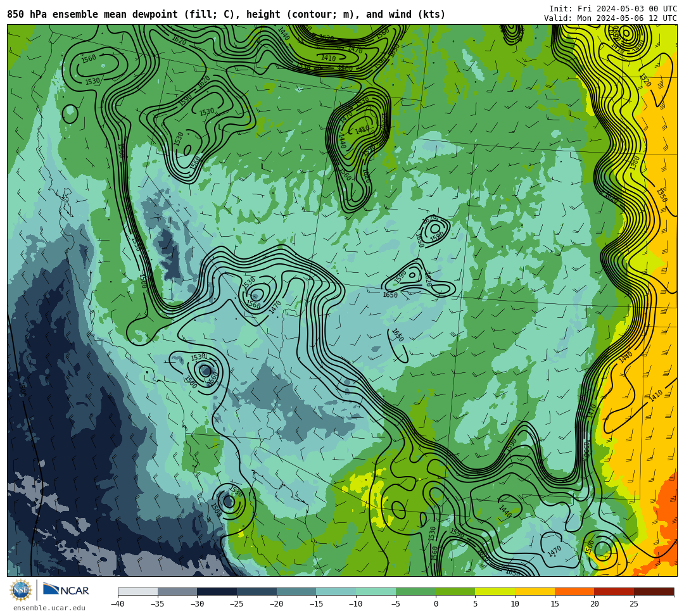Viewport: 684px width, 616px height.
Task: Select the maroon above-25 colorbar swatch
Action: coord(654,591)
